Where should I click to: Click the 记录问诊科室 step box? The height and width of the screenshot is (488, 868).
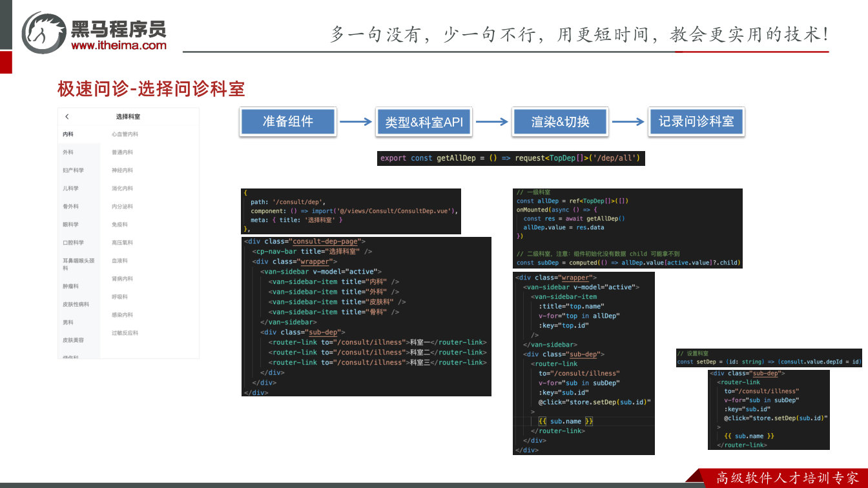click(x=696, y=121)
